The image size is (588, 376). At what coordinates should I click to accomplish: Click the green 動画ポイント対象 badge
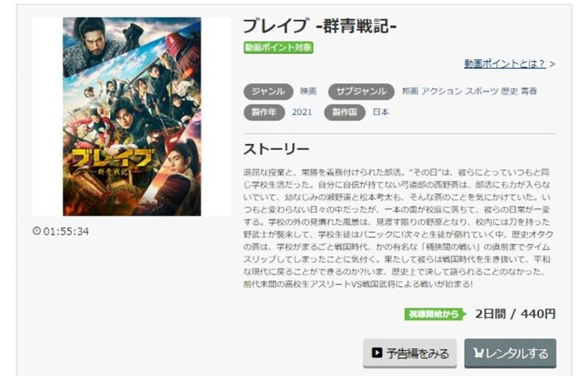(279, 48)
